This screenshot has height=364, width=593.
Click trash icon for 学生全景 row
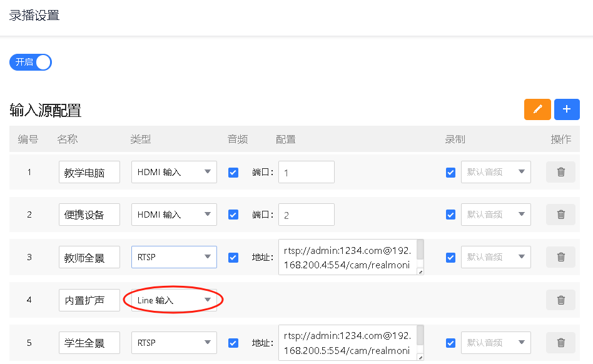tap(560, 343)
